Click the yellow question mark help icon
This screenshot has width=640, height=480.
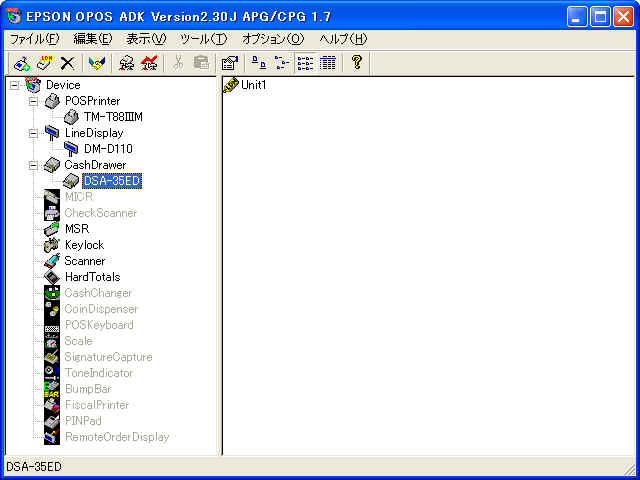click(357, 63)
